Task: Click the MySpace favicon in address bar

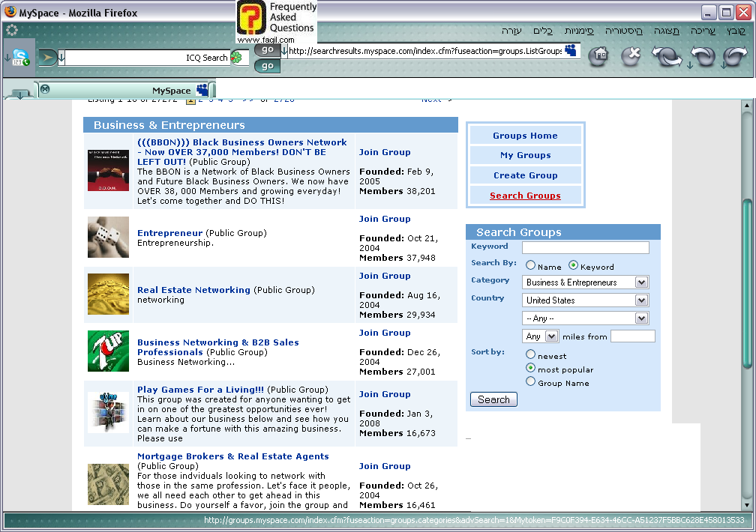Action: pyautogui.click(x=571, y=51)
